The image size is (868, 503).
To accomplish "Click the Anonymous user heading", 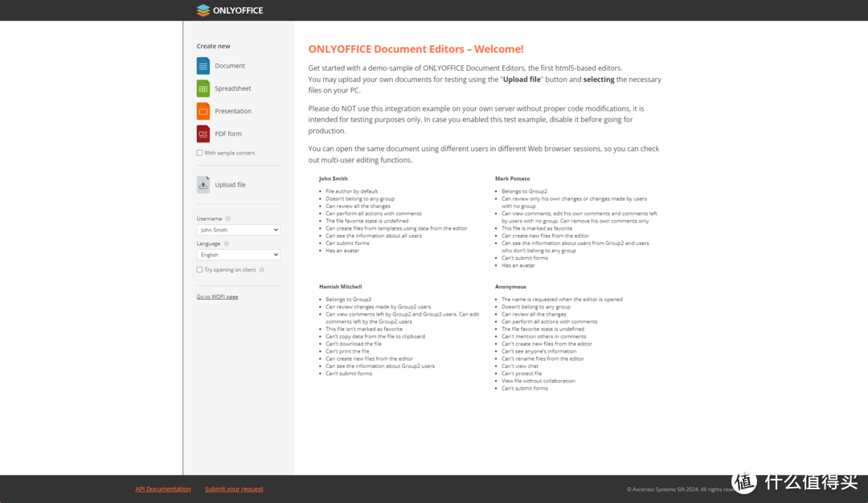I will [510, 287].
